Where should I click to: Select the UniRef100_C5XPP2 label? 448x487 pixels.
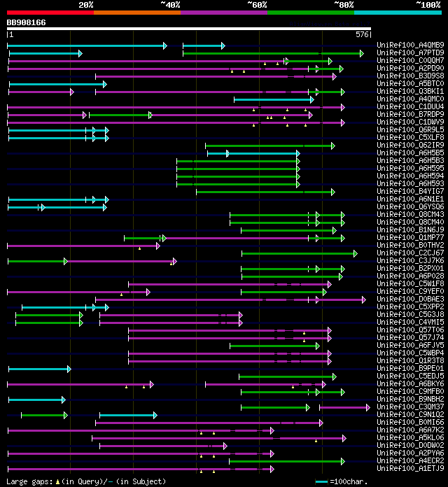coord(410,306)
